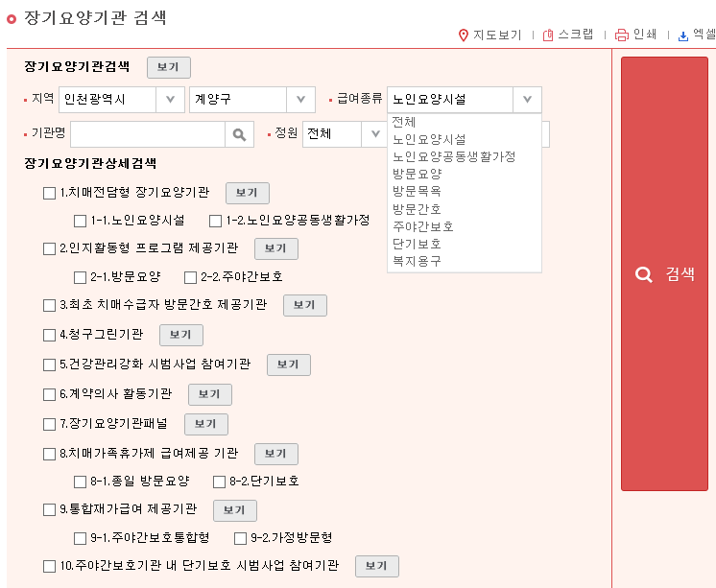Check 1.치매전담형 장기요양기관 checkbox
The image size is (716, 588).
click(x=49, y=193)
